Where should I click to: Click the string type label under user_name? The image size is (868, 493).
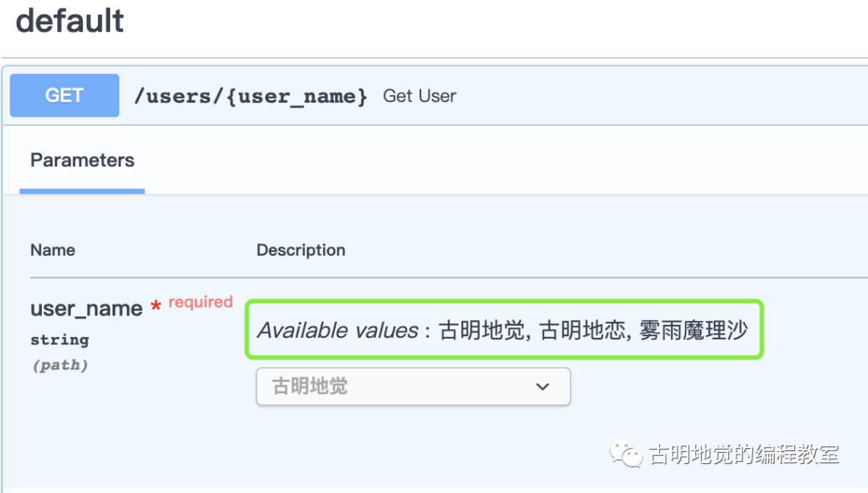coord(59,339)
